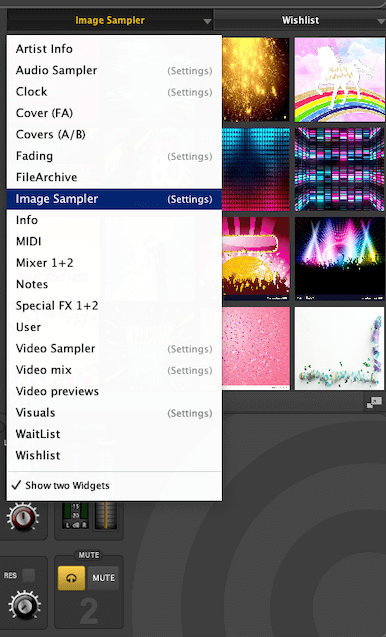The width and height of the screenshot is (386, 637).
Task: Click the RES filter knob
Action: [24, 606]
